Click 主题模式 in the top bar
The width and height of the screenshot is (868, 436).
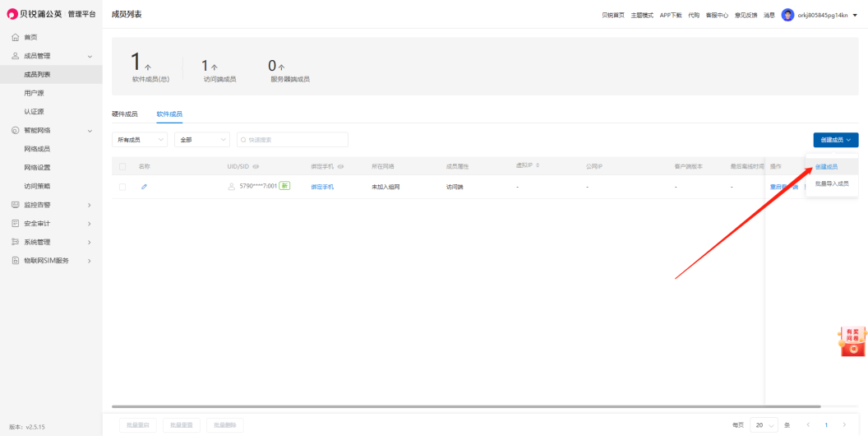coord(642,15)
